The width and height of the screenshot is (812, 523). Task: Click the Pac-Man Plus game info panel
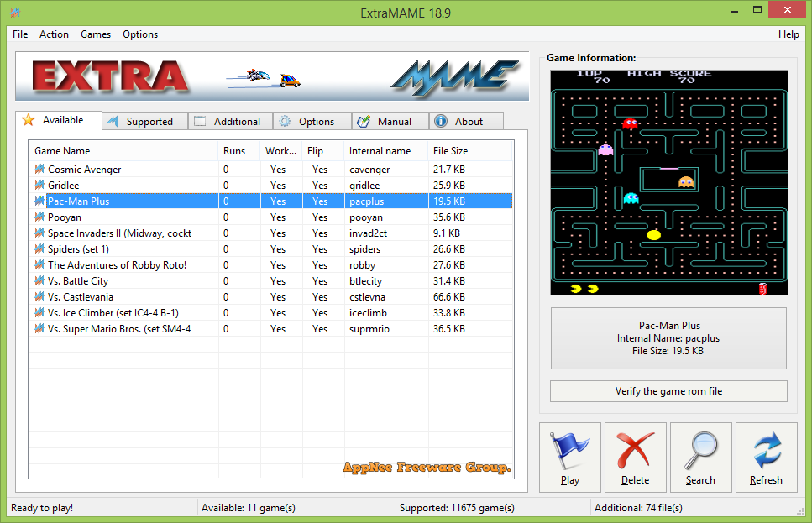[668, 338]
